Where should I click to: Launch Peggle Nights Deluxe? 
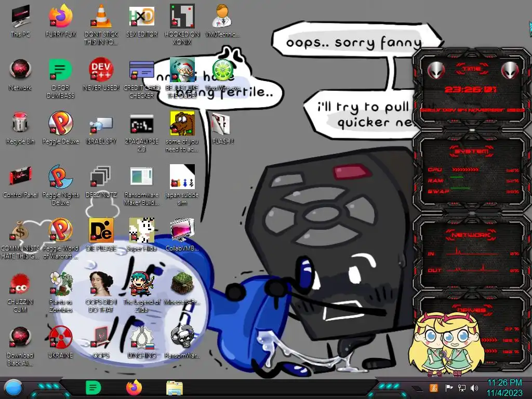60,185
